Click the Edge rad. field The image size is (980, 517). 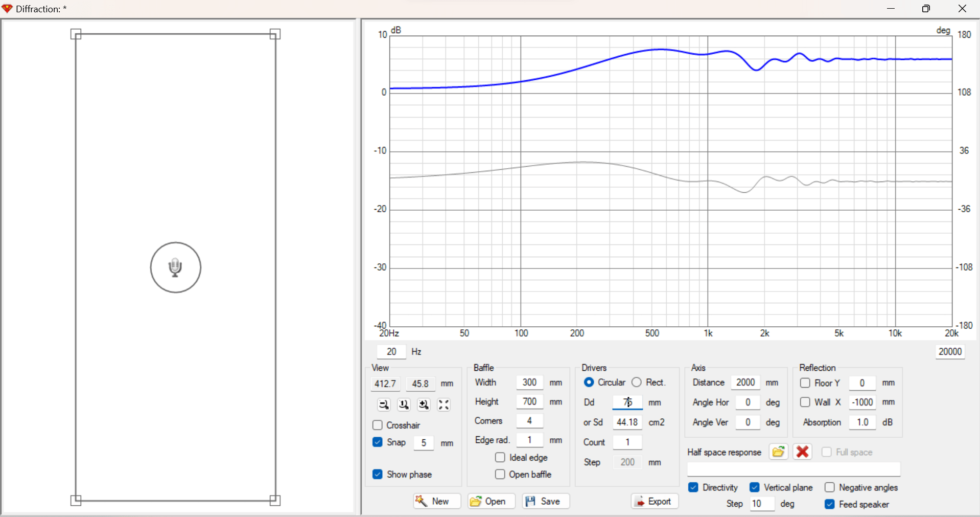530,440
